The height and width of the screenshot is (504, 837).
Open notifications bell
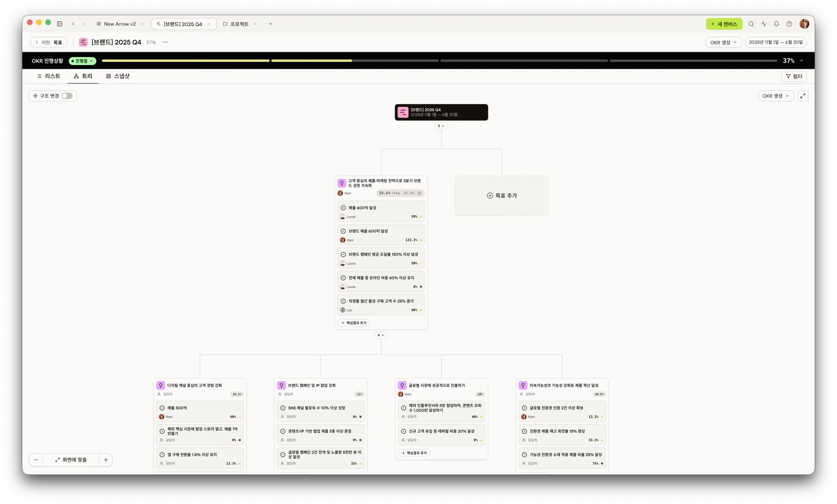pos(776,24)
